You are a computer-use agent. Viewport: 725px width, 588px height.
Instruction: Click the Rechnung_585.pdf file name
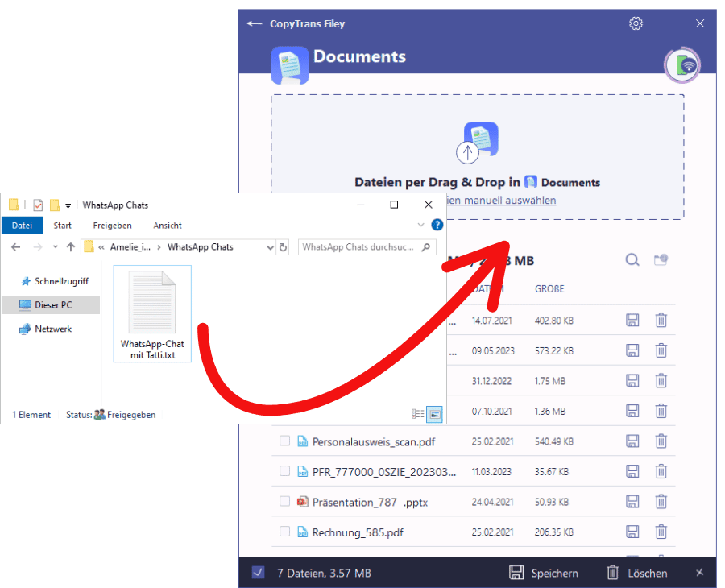(358, 532)
